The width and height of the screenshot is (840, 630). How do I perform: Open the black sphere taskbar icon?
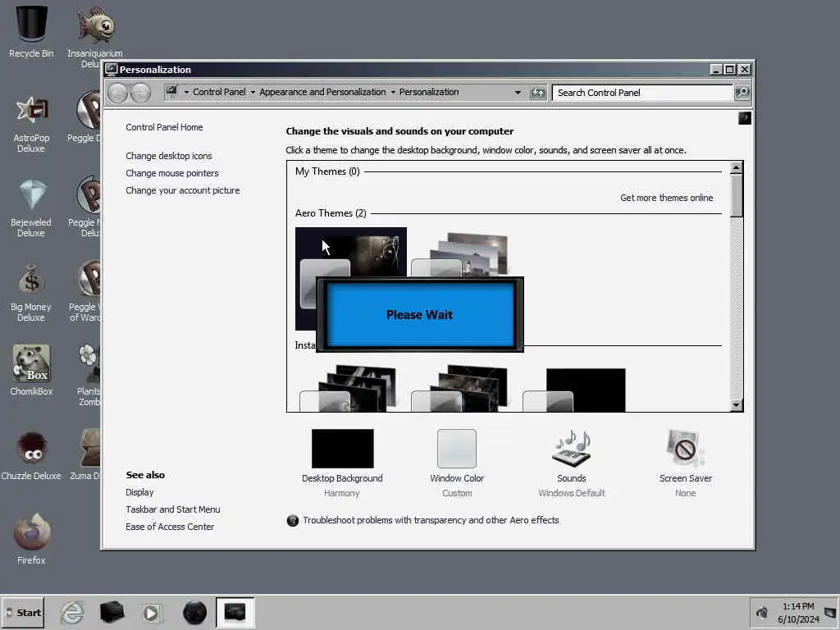(194, 612)
